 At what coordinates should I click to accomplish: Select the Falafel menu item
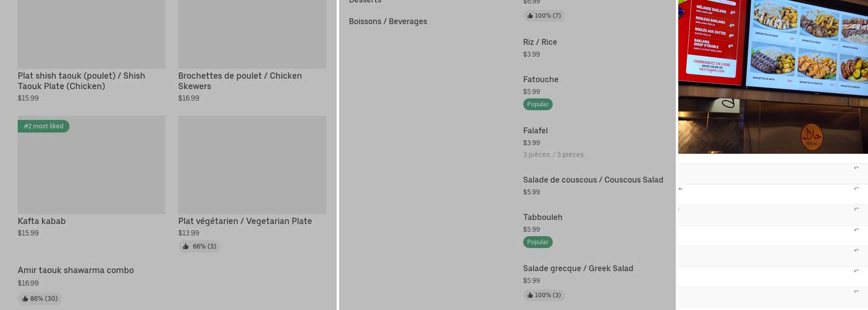pos(535,131)
